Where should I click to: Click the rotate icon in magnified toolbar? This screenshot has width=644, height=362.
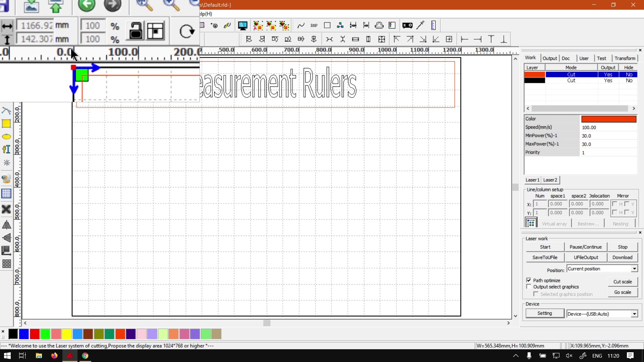pyautogui.click(x=187, y=32)
